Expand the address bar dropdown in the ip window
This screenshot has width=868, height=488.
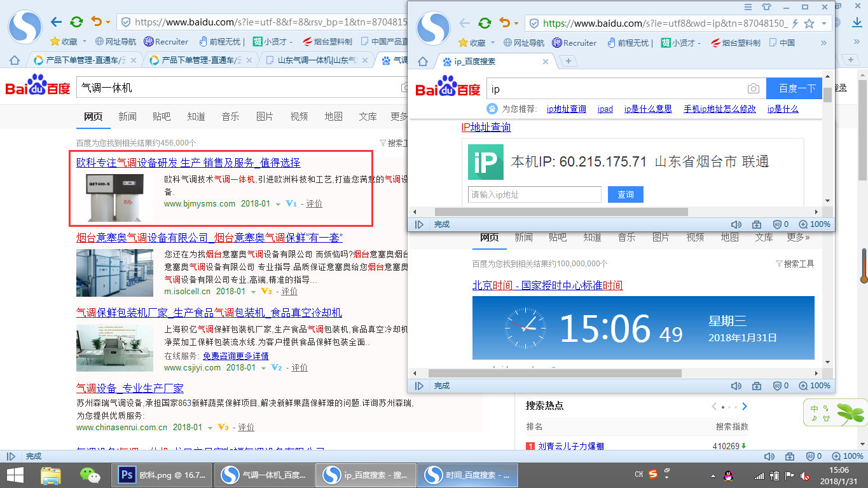coord(825,24)
